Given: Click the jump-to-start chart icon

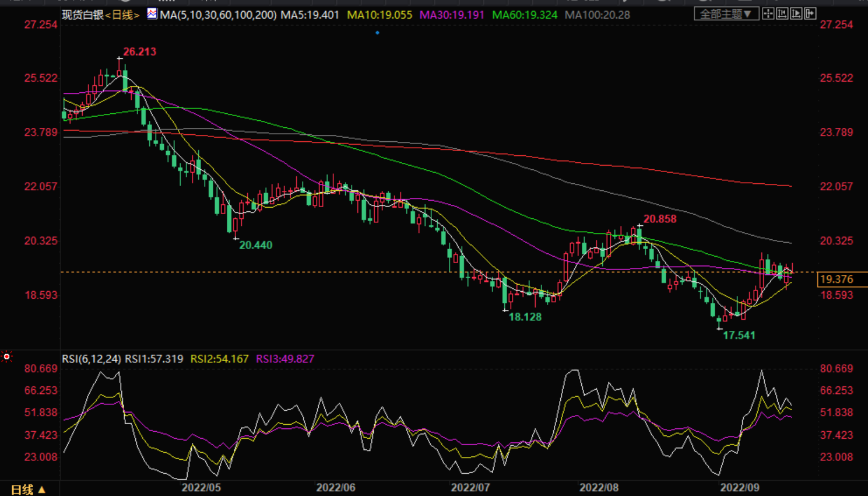Looking at the screenshot, I should (x=782, y=14).
